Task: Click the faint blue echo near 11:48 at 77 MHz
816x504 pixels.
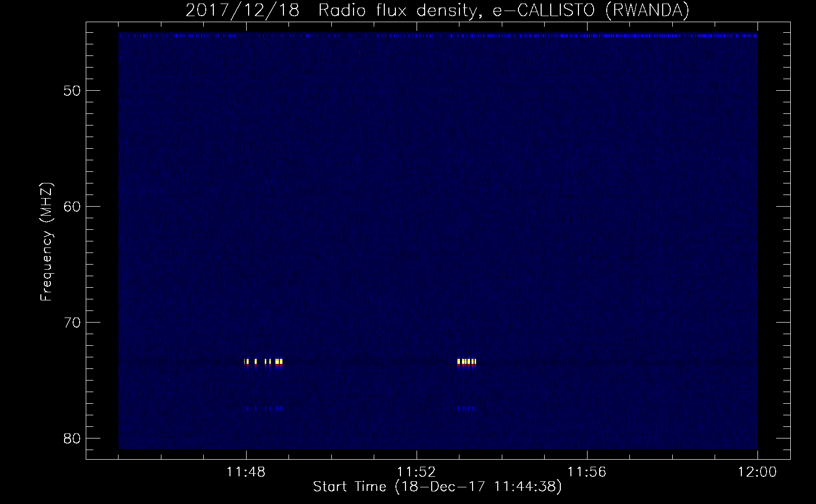Action: tap(263, 408)
